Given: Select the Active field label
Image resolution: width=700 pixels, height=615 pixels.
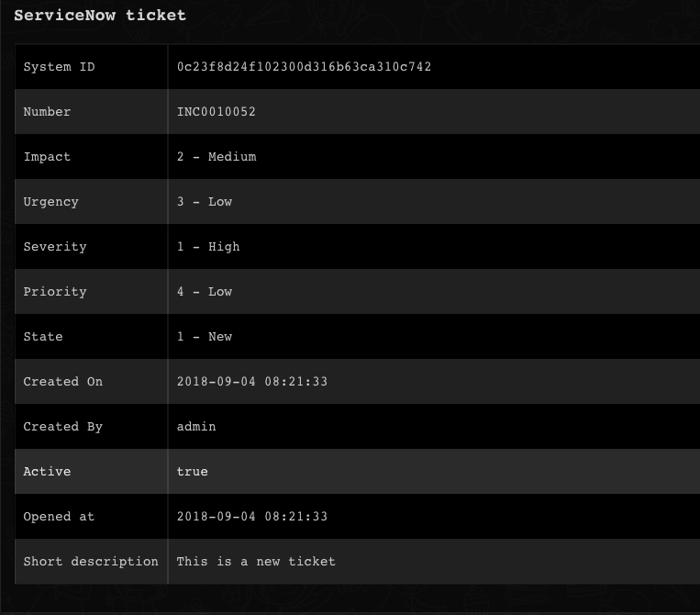Looking at the screenshot, I should [x=47, y=472].
